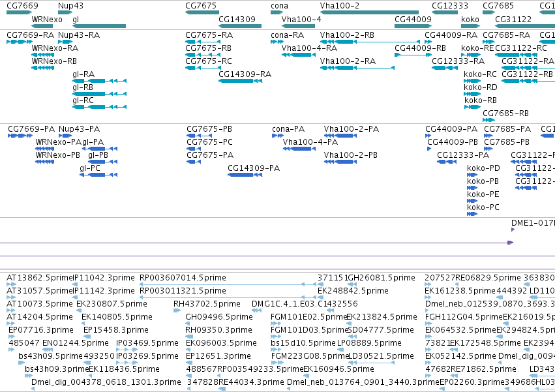
Task: Click transcript koko-RD
Action: (x=472, y=94)
